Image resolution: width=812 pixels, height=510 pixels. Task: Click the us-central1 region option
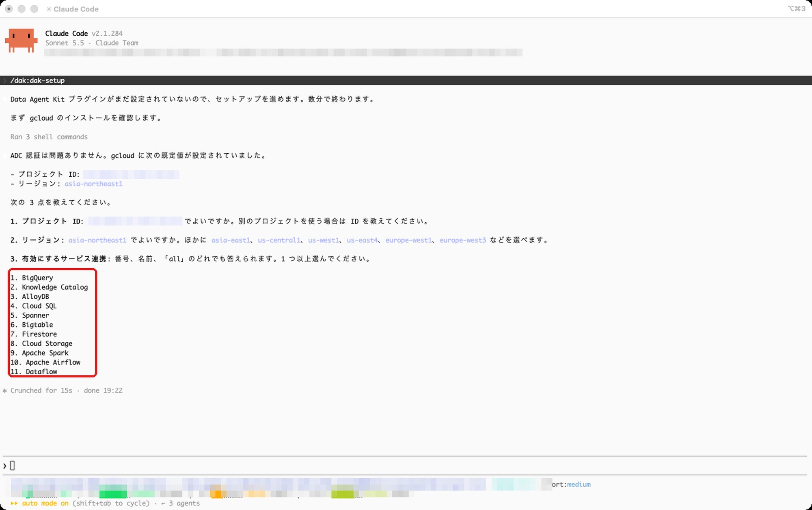click(x=279, y=240)
